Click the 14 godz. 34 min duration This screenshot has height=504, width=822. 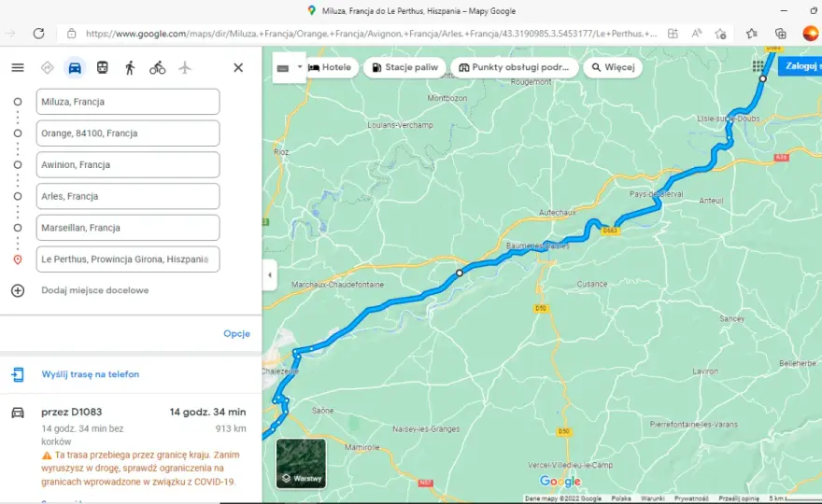(207, 413)
